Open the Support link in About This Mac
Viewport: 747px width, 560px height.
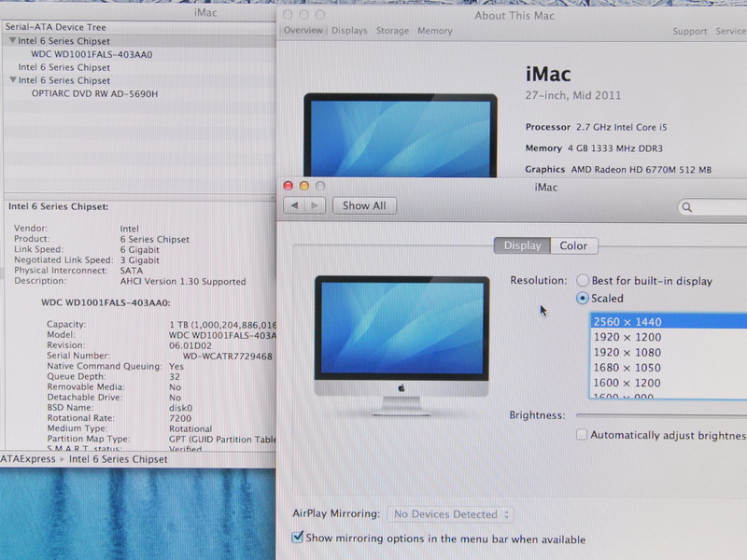pyautogui.click(x=690, y=32)
